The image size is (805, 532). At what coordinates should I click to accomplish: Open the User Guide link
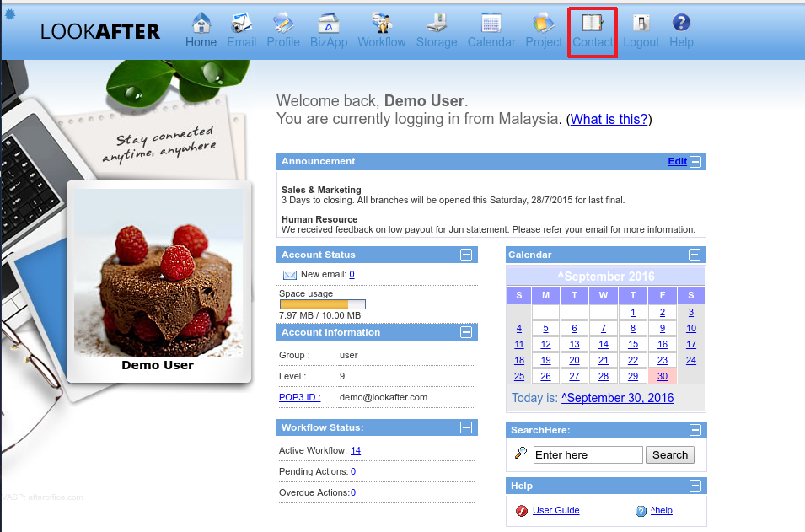(x=555, y=510)
